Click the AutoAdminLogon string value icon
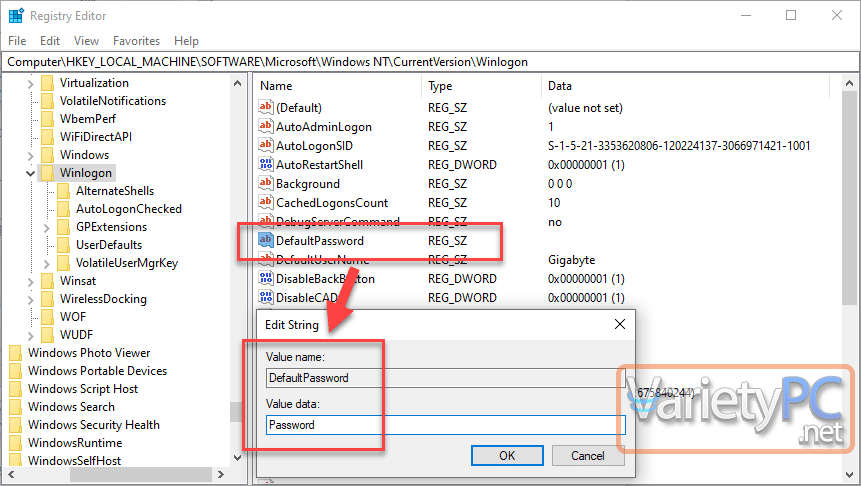Viewport: 861px width, 486px height. click(x=266, y=126)
